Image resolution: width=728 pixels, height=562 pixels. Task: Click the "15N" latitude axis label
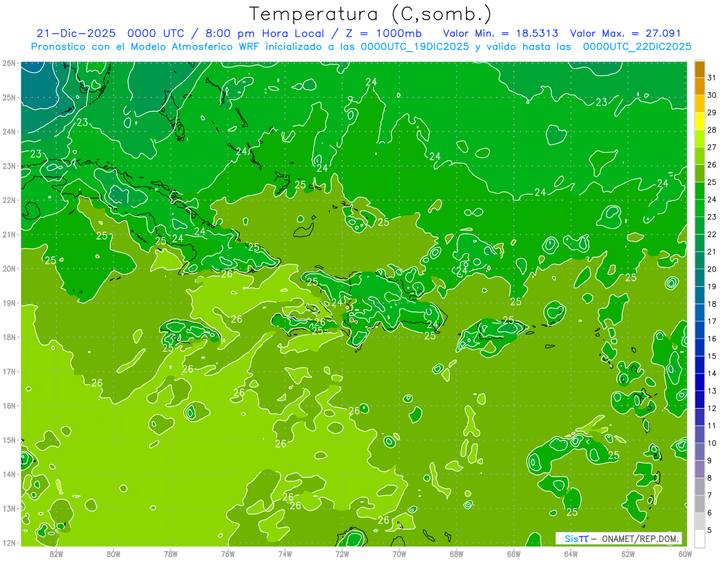pyautogui.click(x=8, y=440)
